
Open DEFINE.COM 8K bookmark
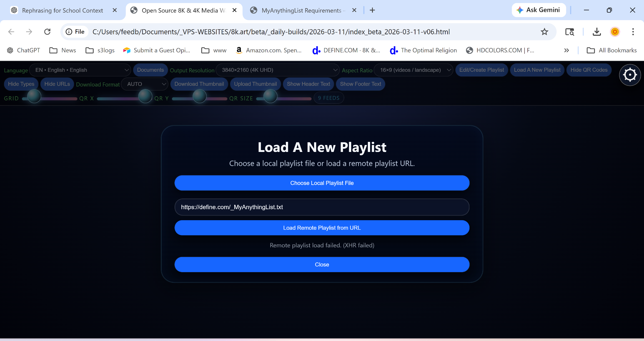coord(347,50)
